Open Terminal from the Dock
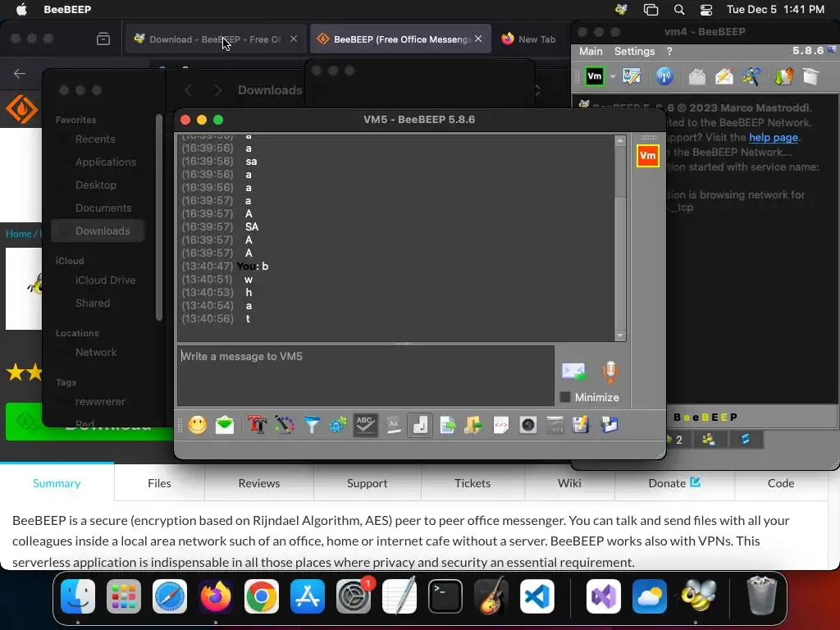 tap(445, 596)
